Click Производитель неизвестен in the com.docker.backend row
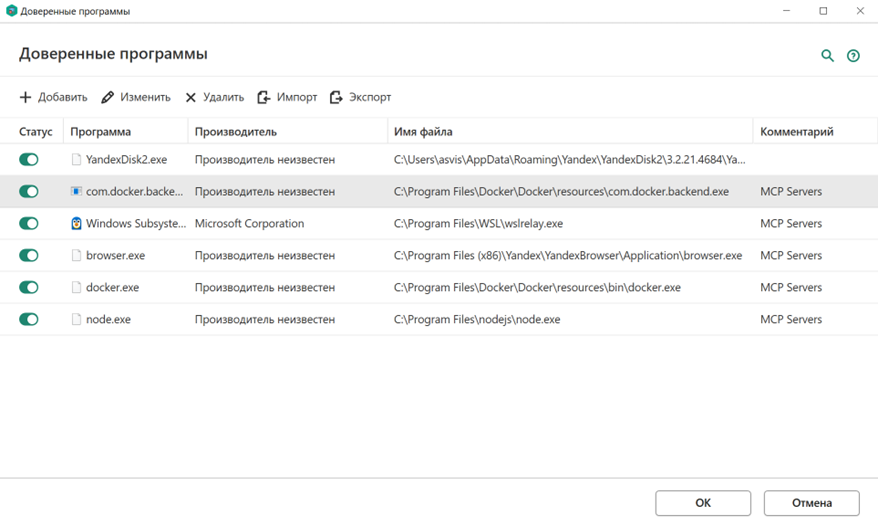The width and height of the screenshot is (878, 526). (x=265, y=192)
